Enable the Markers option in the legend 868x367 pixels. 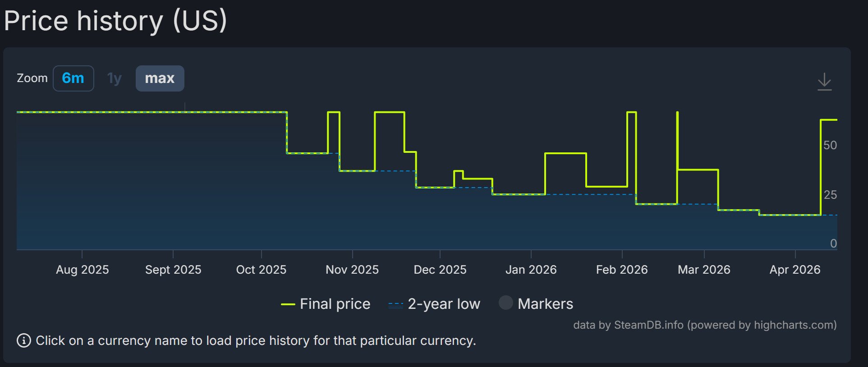coord(546,303)
